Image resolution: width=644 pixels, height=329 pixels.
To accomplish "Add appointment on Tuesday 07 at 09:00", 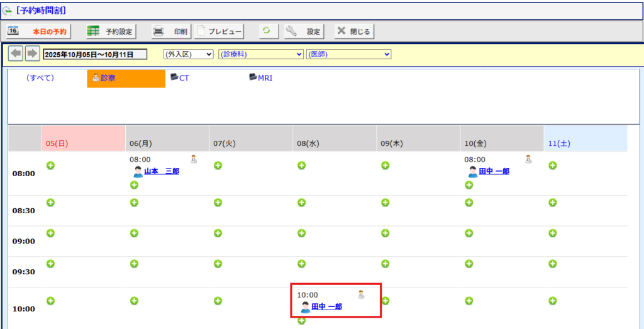I will pos(218,233).
